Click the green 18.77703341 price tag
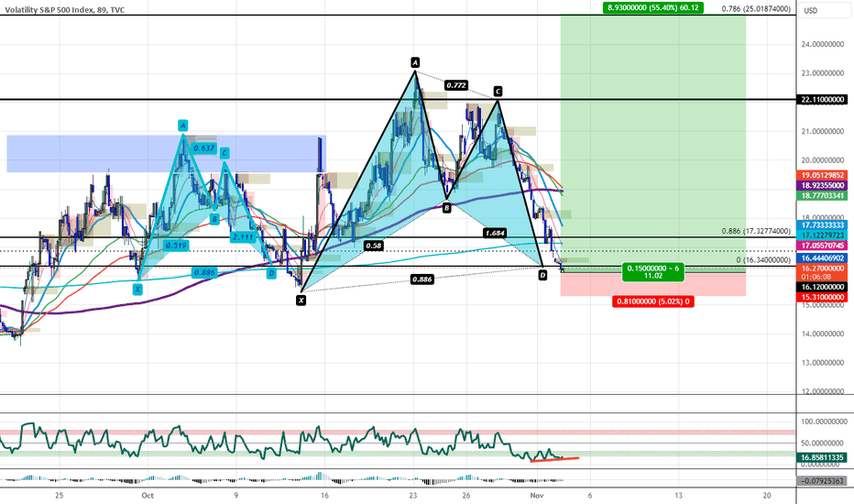 [x=823, y=195]
